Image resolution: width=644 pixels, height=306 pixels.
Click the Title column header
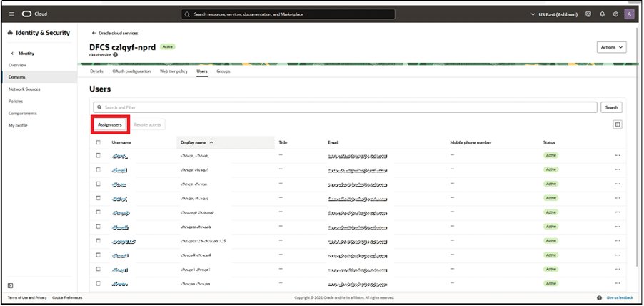[283, 142]
